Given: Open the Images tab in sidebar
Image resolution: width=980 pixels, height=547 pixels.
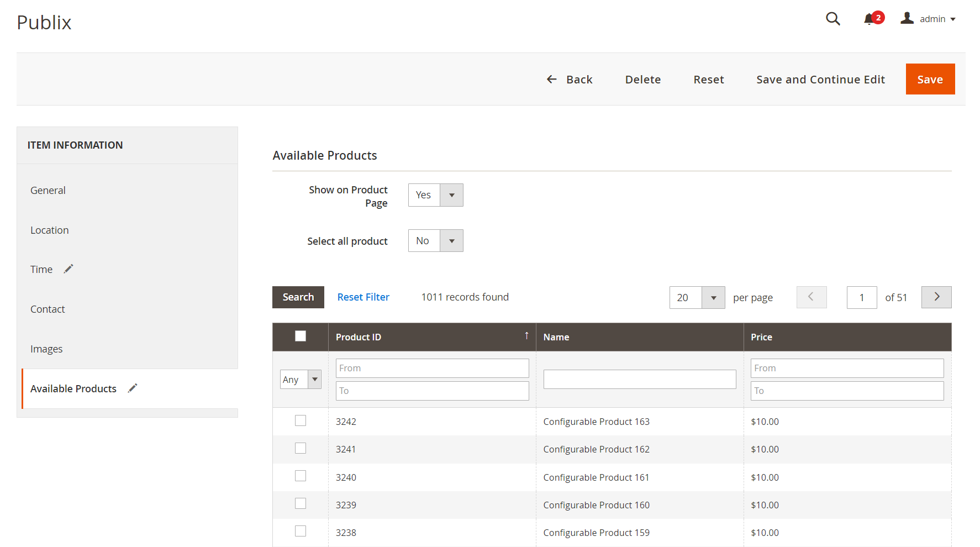Looking at the screenshot, I should pyautogui.click(x=46, y=349).
